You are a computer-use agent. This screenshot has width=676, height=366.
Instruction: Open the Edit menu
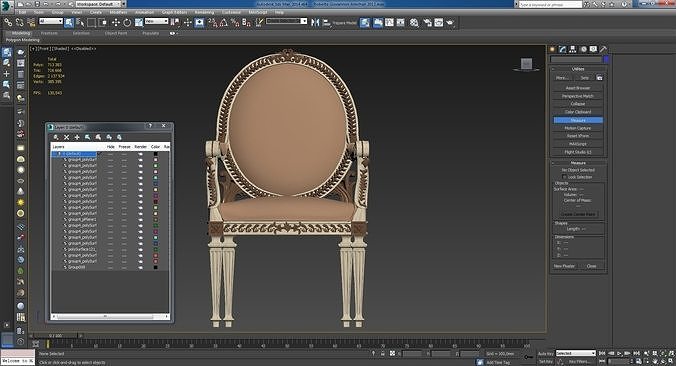22,13
